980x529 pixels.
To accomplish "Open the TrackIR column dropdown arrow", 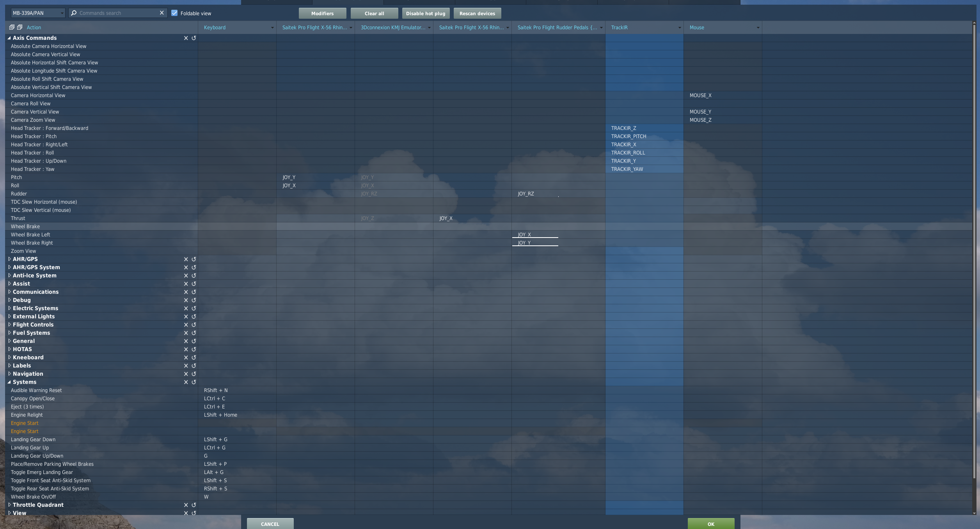I will click(x=679, y=28).
